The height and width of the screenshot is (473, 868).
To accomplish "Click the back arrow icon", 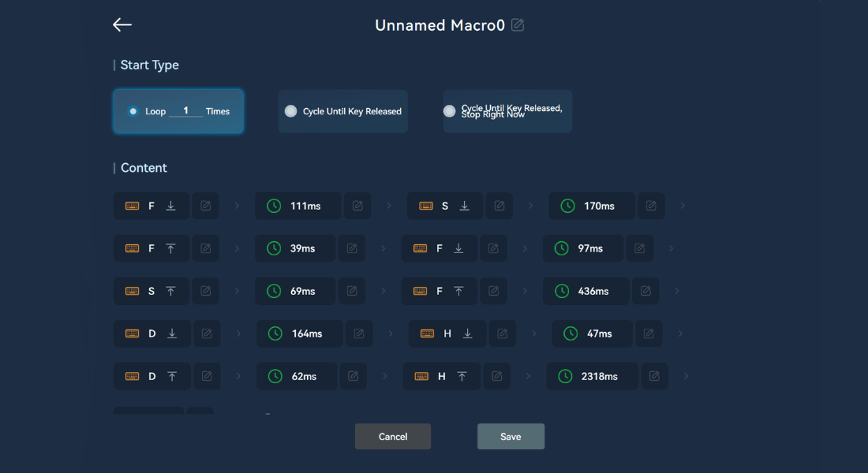I will click(x=122, y=25).
